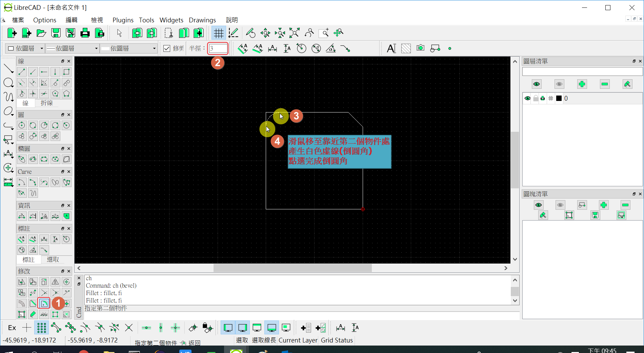Click the radius (半徑) input field

pos(218,48)
